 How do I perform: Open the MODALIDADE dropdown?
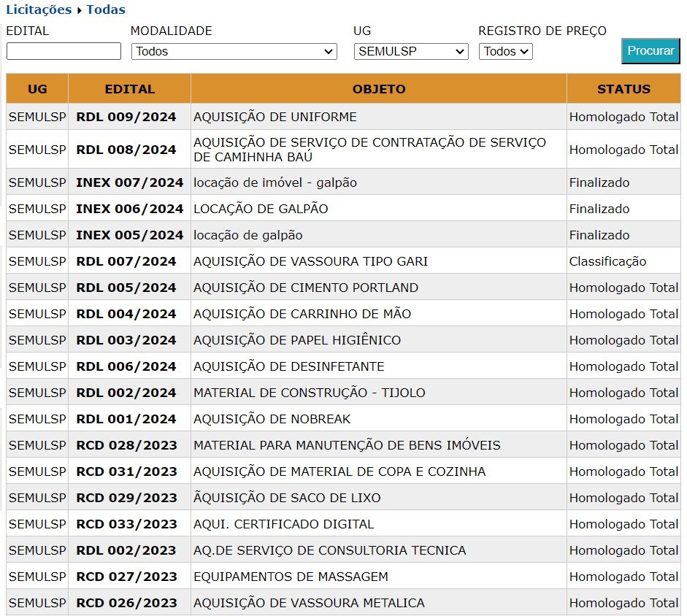pos(234,51)
